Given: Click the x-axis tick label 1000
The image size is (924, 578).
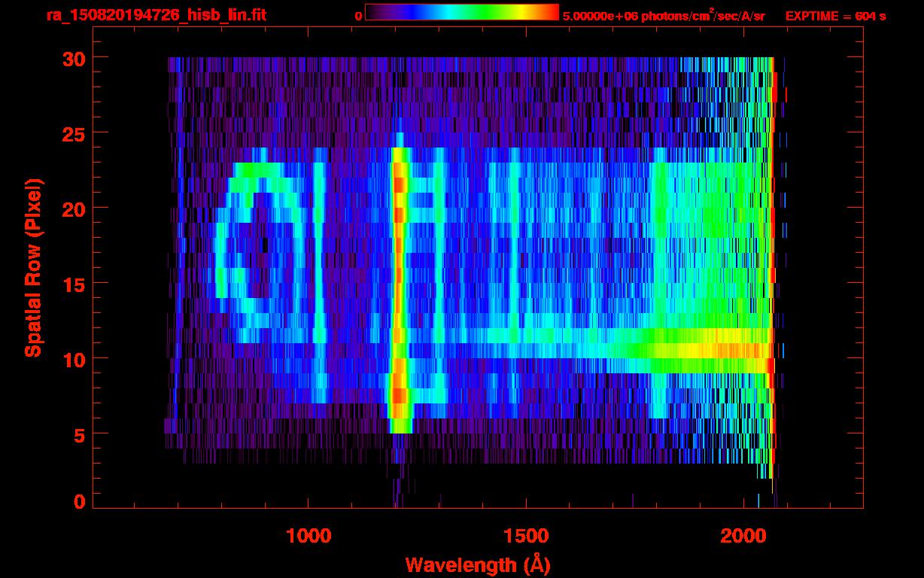Looking at the screenshot, I should (x=309, y=535).
